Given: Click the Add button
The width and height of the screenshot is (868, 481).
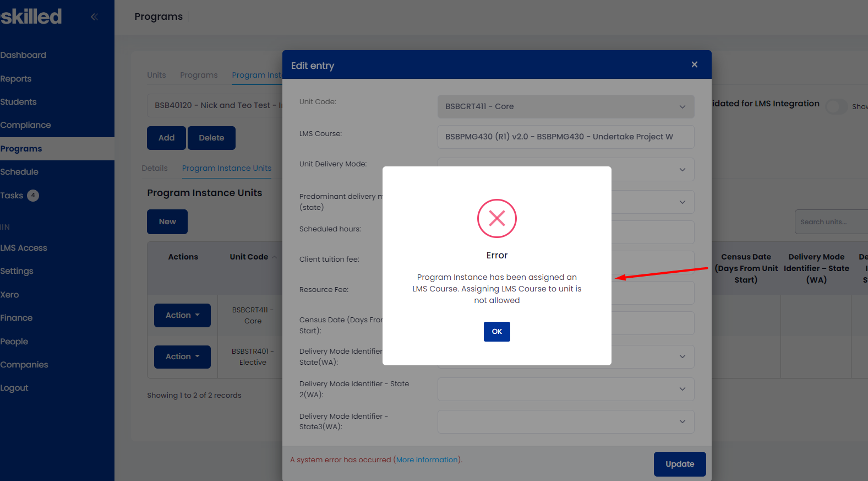Looking at the screenshot, I should coord(166,138).
